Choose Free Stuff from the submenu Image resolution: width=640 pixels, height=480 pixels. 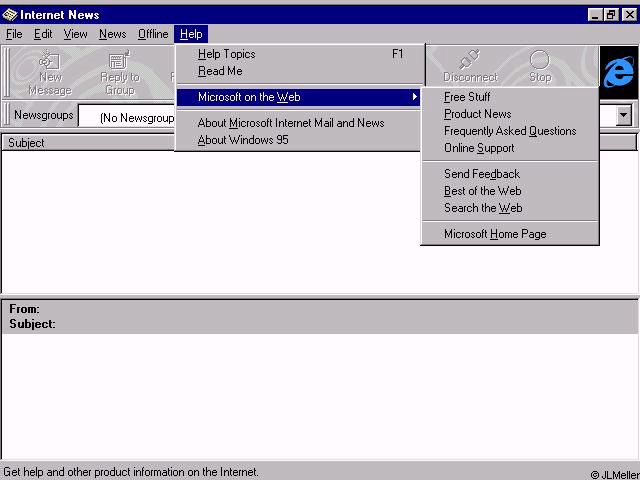pyautogui.click(x=510, y=97)
